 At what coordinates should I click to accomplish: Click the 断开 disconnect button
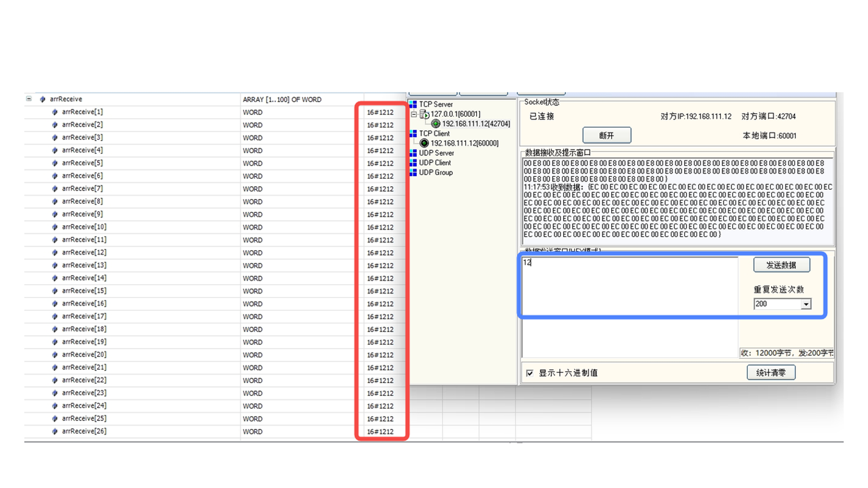pos(606,136)
